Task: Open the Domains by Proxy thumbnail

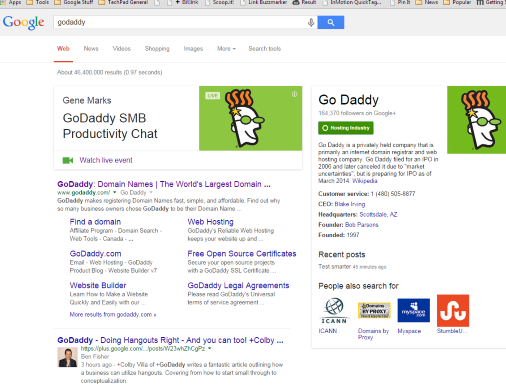Action: [374, 310]
